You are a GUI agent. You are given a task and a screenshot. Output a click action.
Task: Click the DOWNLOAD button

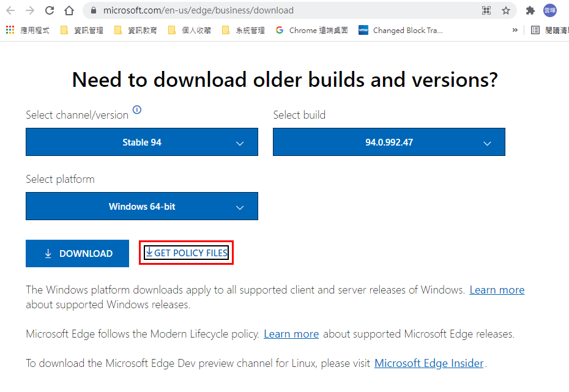click(x=77, y=253)
